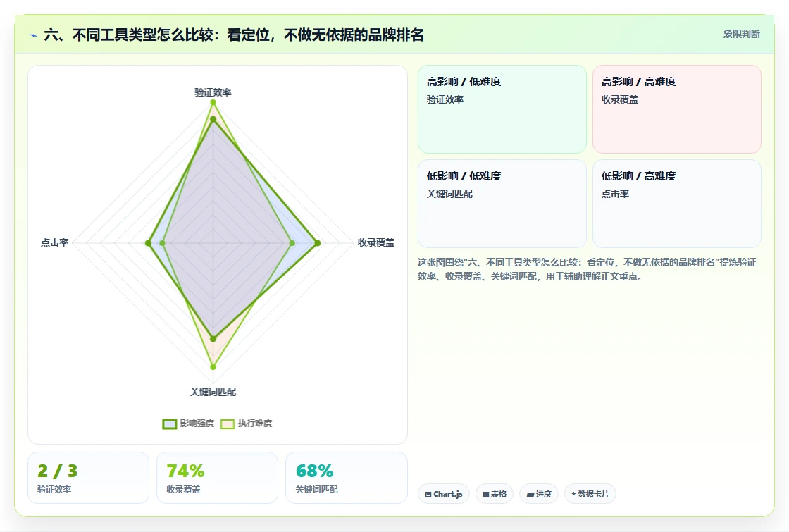
Task: Click the section title 六、不同工具类型怎么比较
Action: click(234, 35)
